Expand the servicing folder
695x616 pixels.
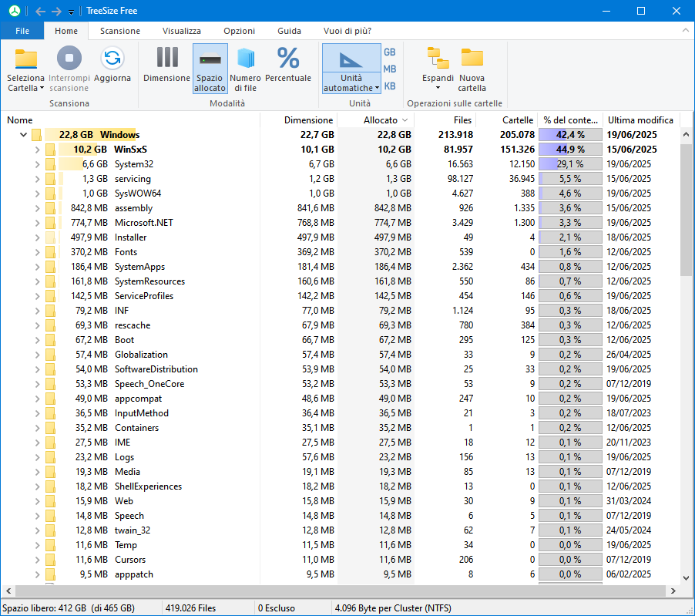click(x=37, y=179)
